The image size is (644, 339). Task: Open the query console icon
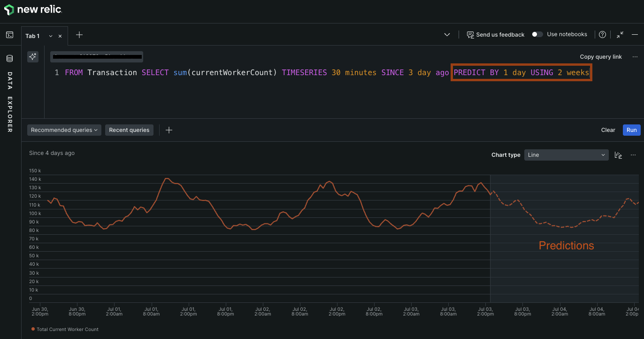(9, 35)
